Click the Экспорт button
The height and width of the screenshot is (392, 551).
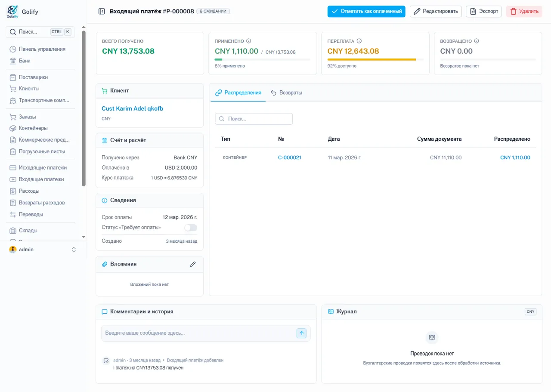pos(484,12)
